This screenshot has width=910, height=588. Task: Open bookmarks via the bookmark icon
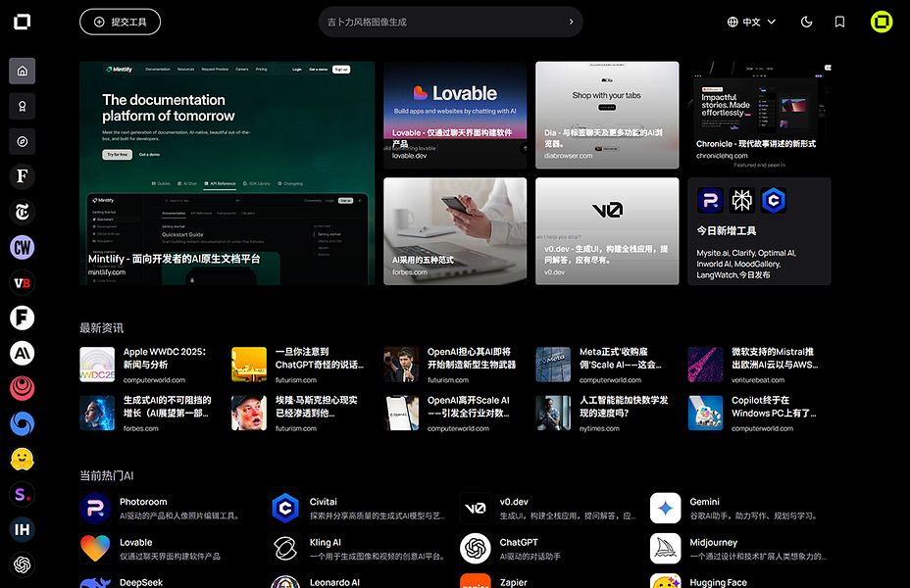[x=839, y=22]
